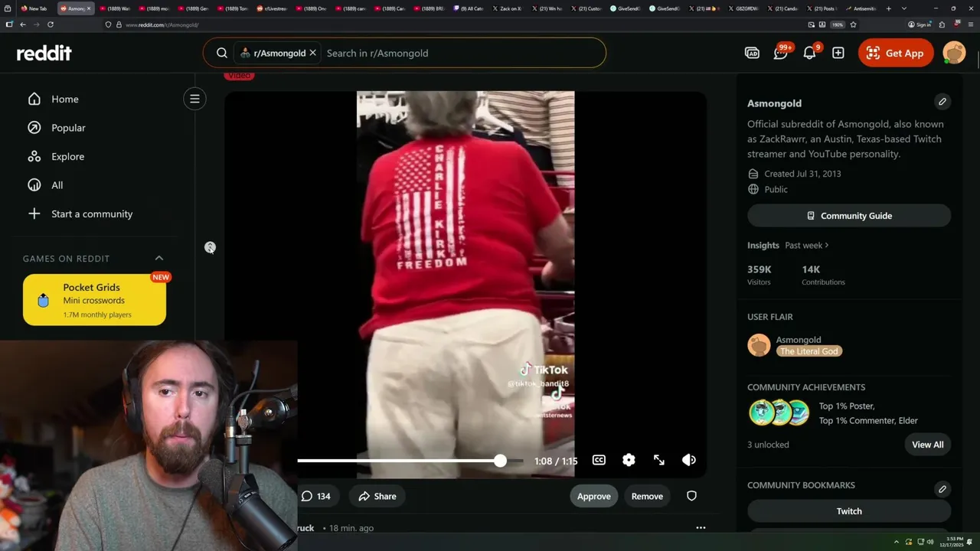Open browser extensions icon
Viewport: 980px width, 551px height.
pos(942,24)
